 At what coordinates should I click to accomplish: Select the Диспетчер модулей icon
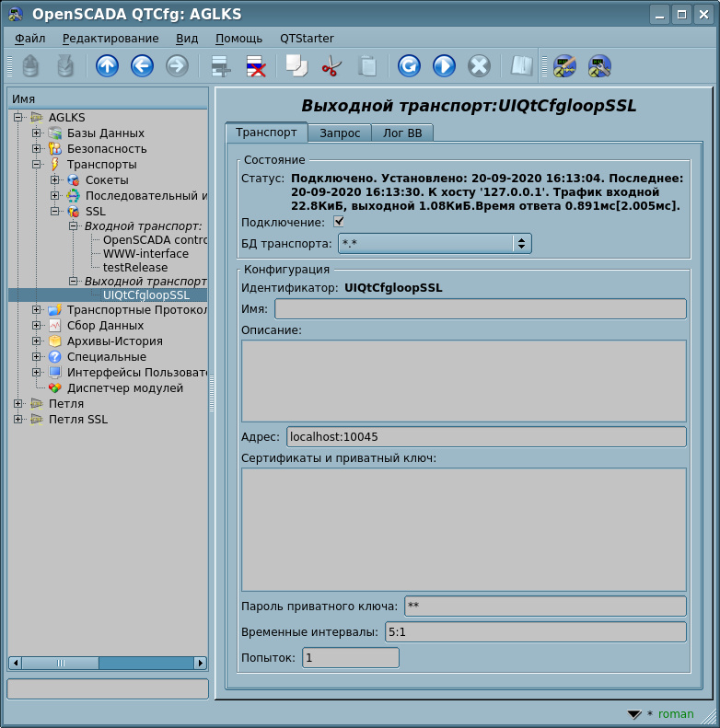tap(55, 388)
